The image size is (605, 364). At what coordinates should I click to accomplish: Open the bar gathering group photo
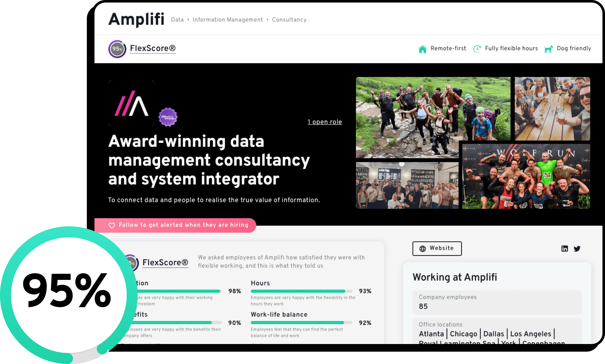407,185
